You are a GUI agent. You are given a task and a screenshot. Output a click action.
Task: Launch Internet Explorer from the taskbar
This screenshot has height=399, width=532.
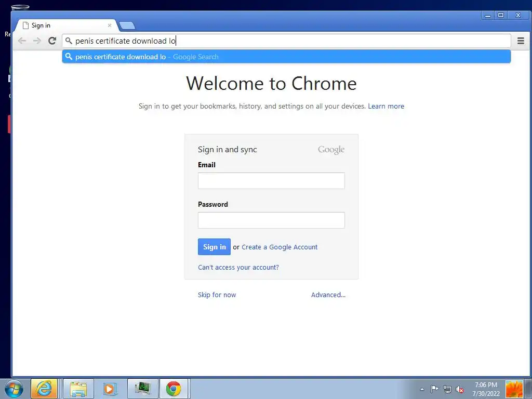pos(44,389)
